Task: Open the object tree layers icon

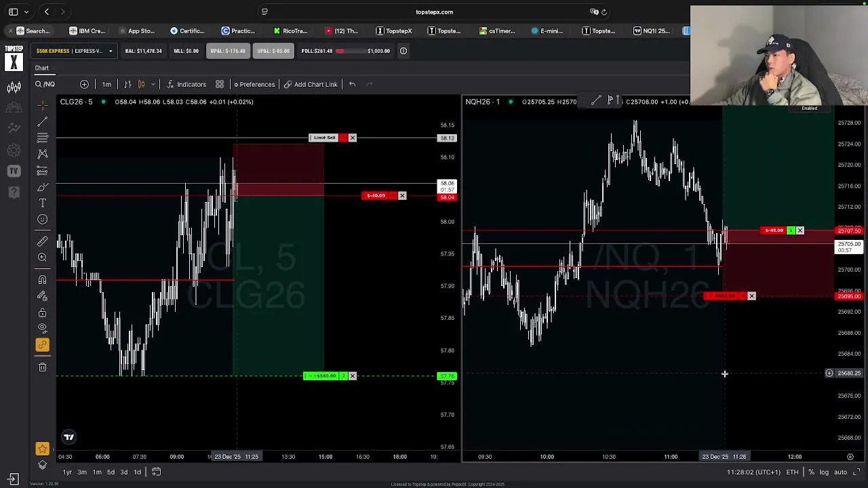Action: coord(42,465)
